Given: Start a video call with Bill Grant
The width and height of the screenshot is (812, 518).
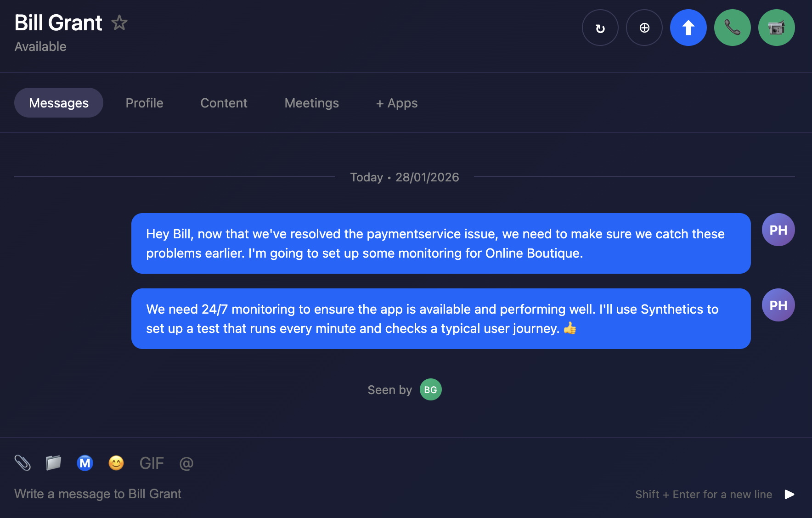Looking at the screenshot, I should [x=776, y=28].
